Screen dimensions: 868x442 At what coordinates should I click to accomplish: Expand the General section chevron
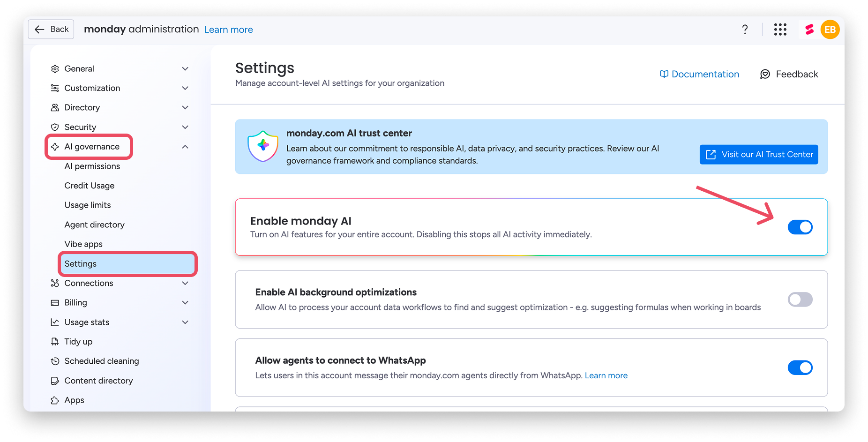[x=185, y=69]
